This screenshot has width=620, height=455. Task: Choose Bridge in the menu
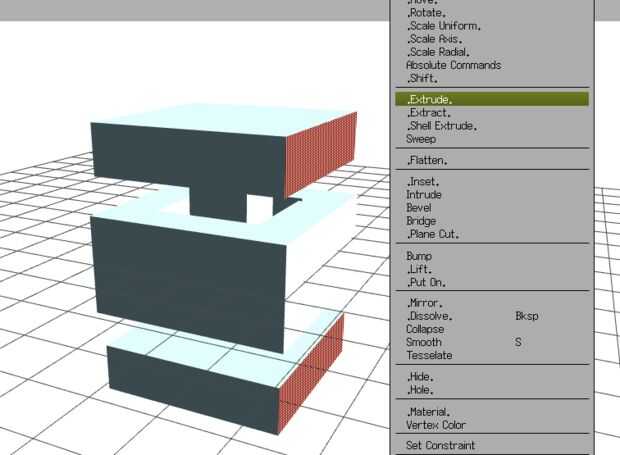coord(492,221)
